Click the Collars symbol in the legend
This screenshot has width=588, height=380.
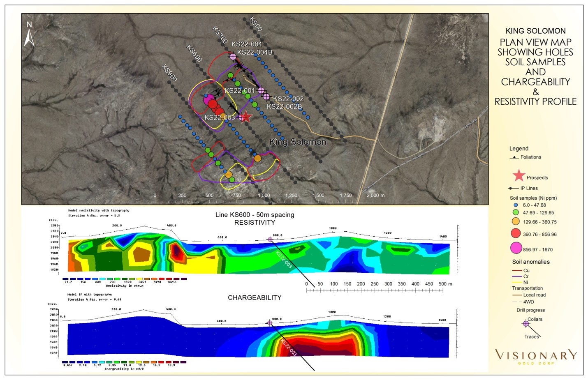pos(526,324)
